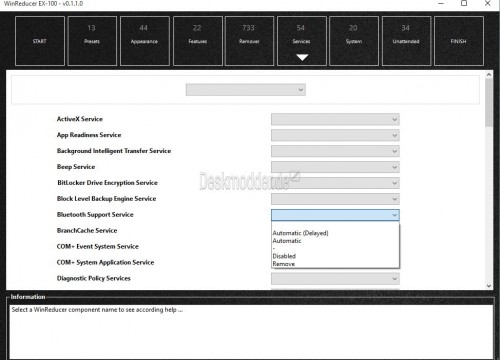Open Block Level Backup Engine Service dropdown
Image resolution: width=500 pixels, height=360 pixels.
(x=335, y=199)
